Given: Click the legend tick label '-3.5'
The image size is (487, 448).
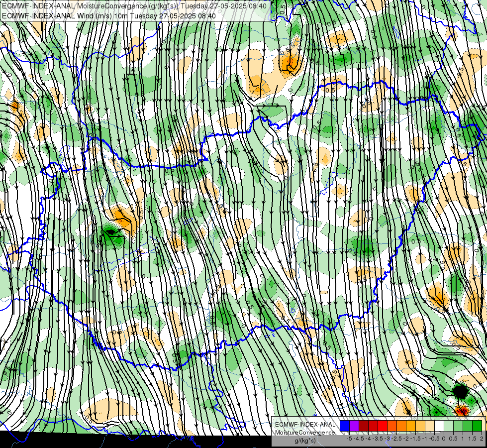Looking at the screenshot, I should pyautogui.click(x=378, y=439).
